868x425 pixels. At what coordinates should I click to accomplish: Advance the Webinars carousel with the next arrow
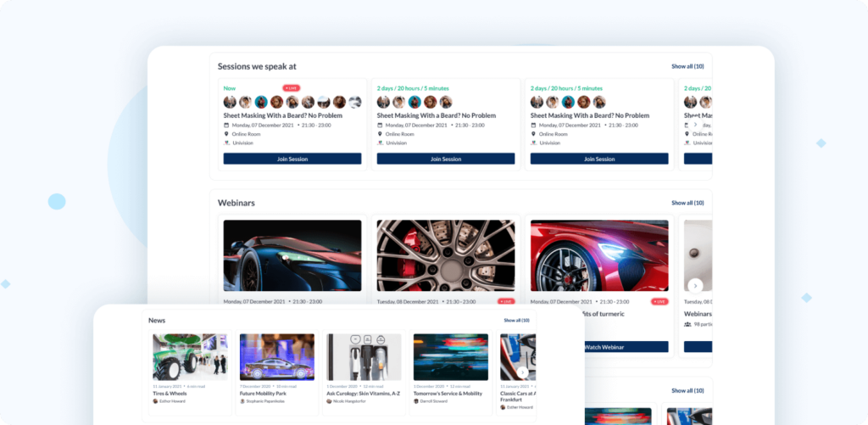[x=695, y=285]
